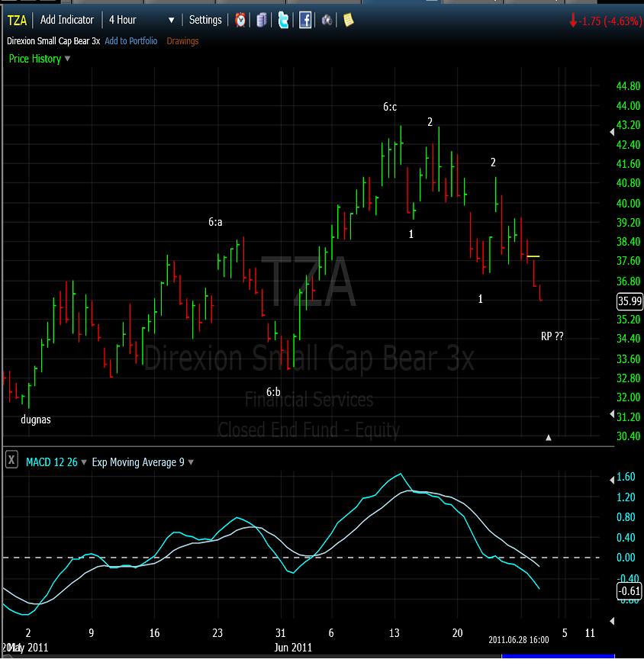The width and height of the screenshot is (644, 669).
Task: Click the alarm clock alert icon
Action: coord(240,20)
